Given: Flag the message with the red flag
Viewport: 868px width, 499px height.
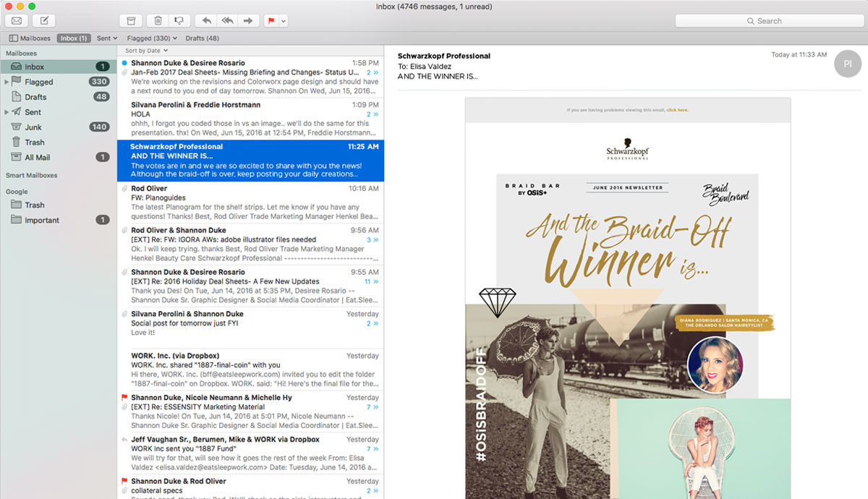Looking at the screenshot, I should point(272,21).
